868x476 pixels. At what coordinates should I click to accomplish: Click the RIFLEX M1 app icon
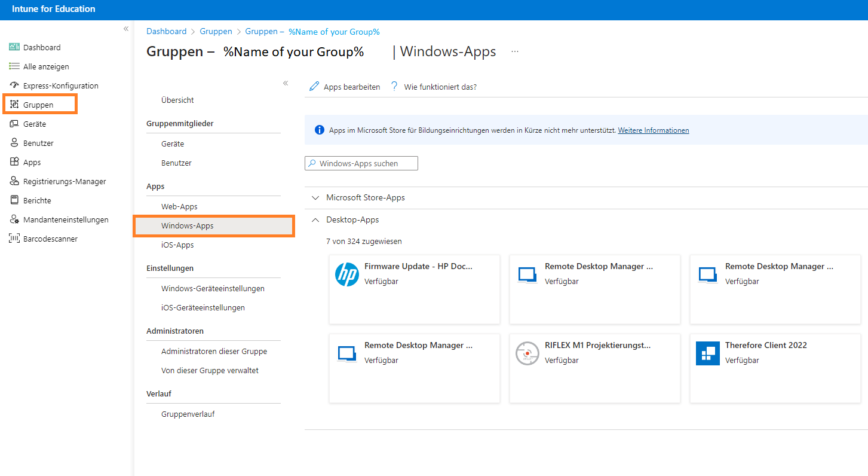[527, 353]
